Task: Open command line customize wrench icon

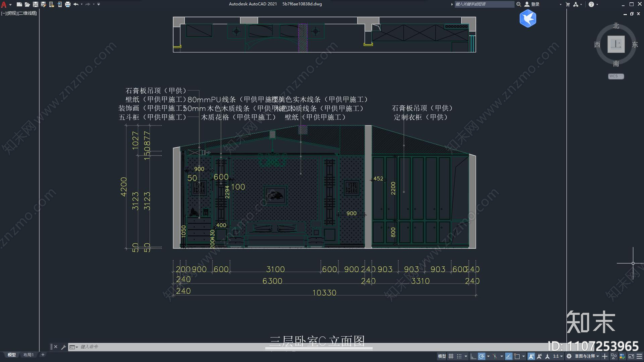Action: coord(63,347)
